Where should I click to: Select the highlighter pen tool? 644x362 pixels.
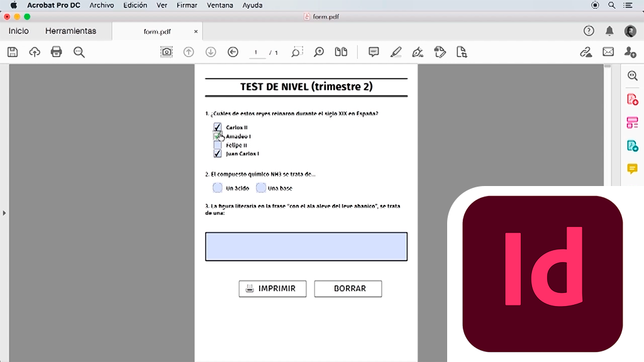[x=396, y=52]
